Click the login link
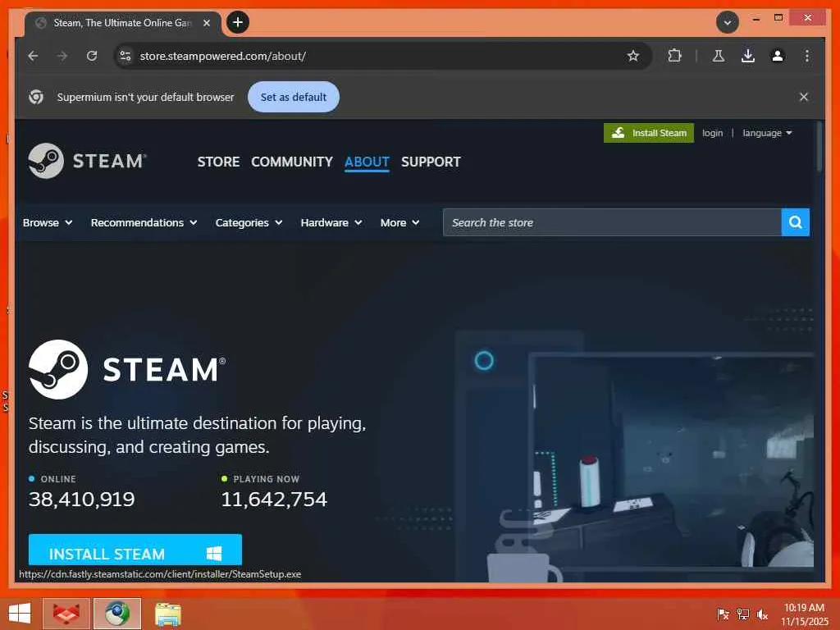 point(713,133)
